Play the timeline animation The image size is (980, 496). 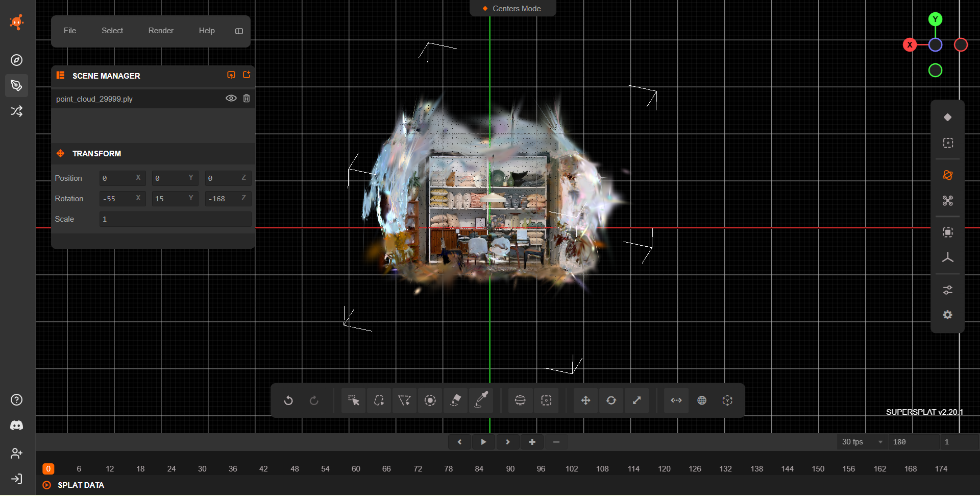(x=483, y=442)
